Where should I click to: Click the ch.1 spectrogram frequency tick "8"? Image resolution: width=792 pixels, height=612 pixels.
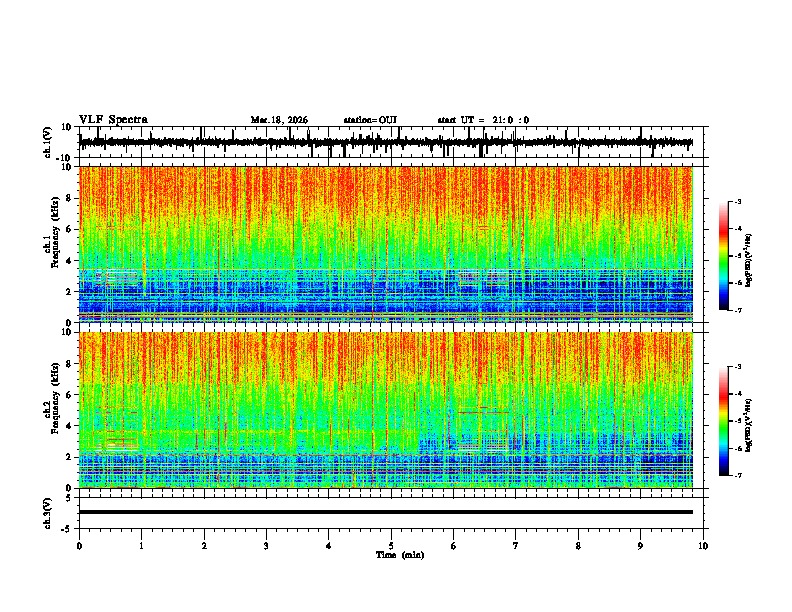[69, 198]
